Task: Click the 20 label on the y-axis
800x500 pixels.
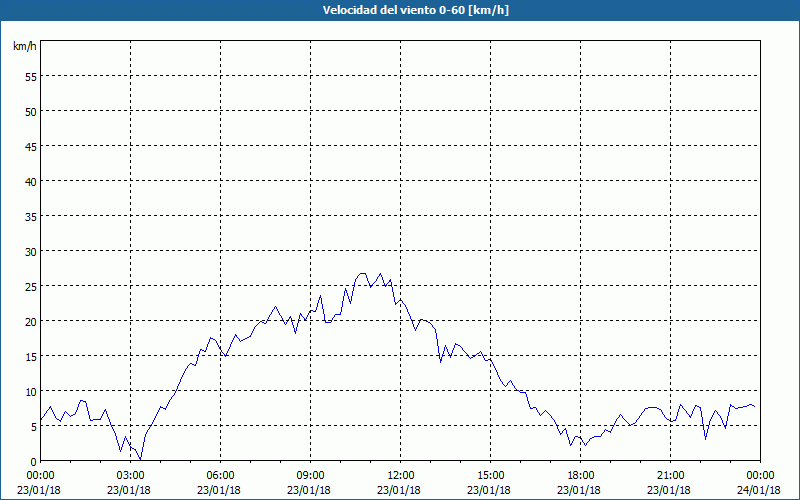Action: (30, 321)
